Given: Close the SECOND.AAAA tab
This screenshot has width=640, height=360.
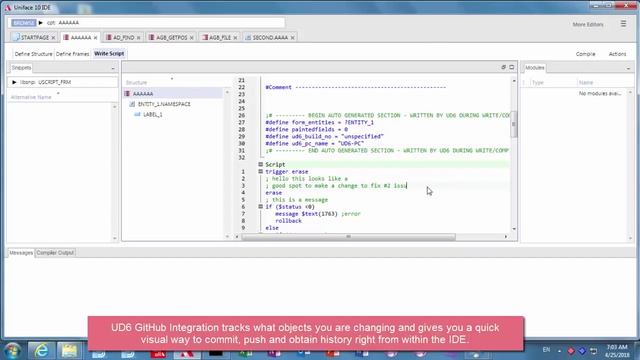Looking at the screenshot, I should pyautogui.click(x=292, y=38).
